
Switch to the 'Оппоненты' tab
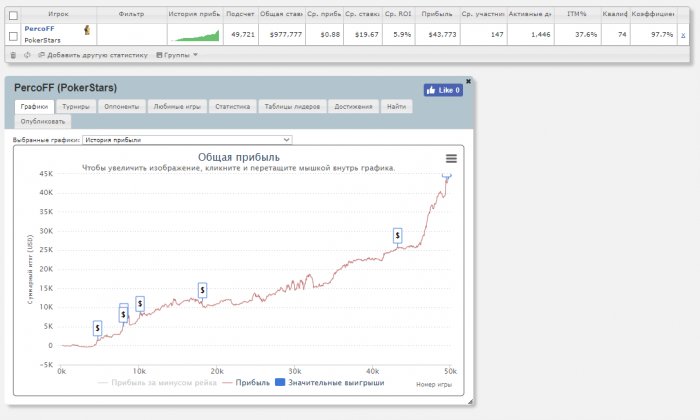(121, 107)
